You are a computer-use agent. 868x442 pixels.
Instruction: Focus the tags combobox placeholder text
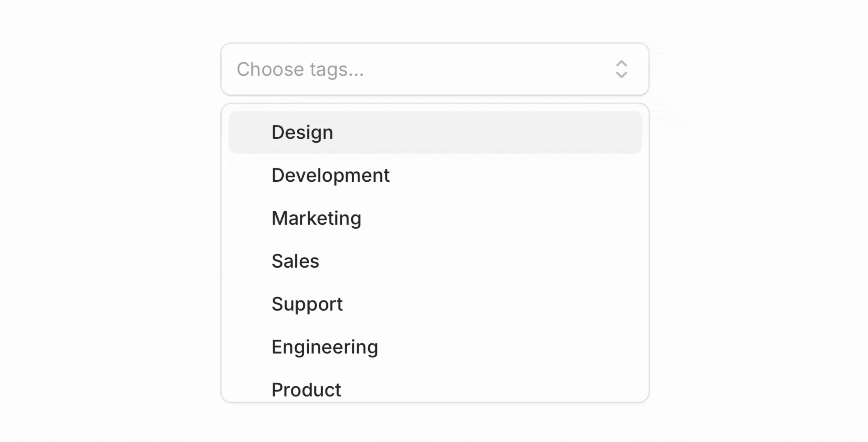pyautogui.click(x=300, y=69)
